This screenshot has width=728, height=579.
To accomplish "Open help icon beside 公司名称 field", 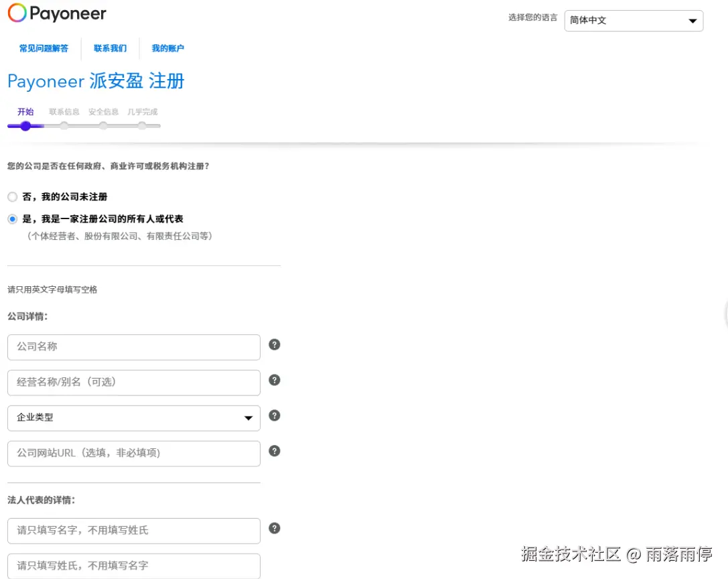I will (275, 345).
